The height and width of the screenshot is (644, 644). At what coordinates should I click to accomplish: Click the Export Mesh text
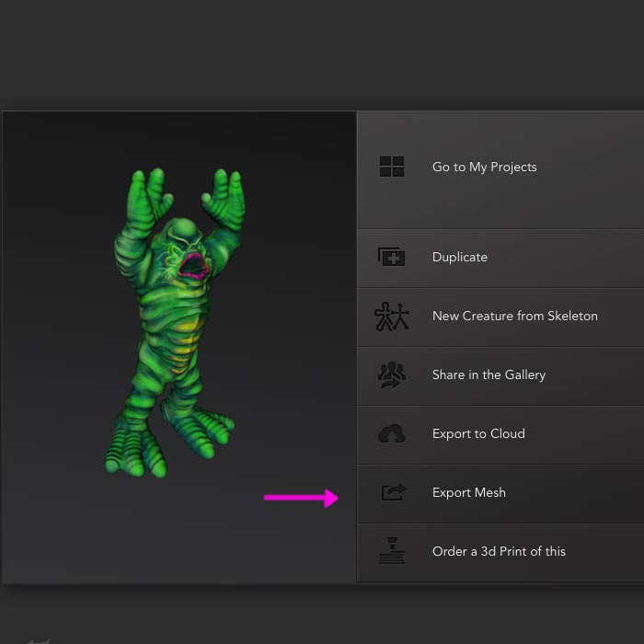(468, 493)
